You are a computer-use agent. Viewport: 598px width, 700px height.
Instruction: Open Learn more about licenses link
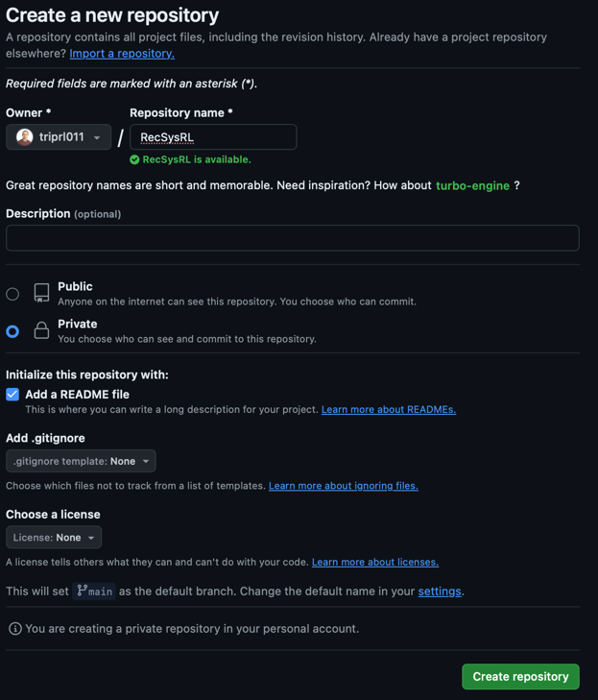pyautogui.click(x=375, y=562)
